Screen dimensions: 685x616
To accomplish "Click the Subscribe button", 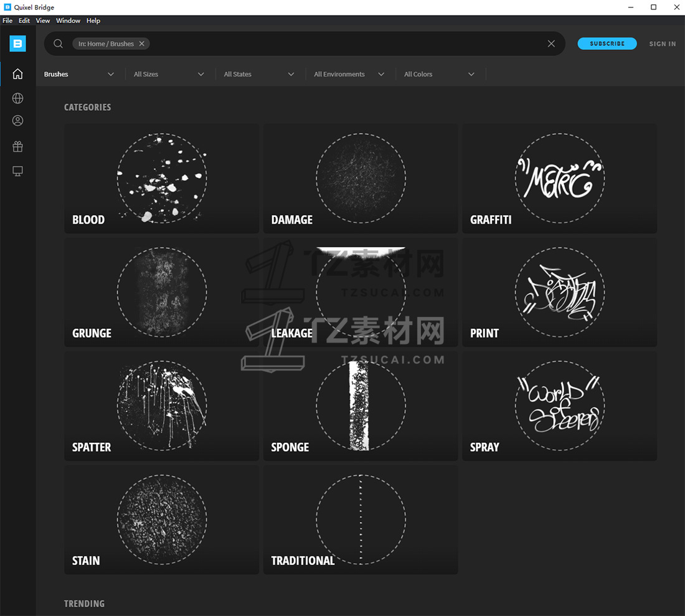I will click(x=607, y=44).
